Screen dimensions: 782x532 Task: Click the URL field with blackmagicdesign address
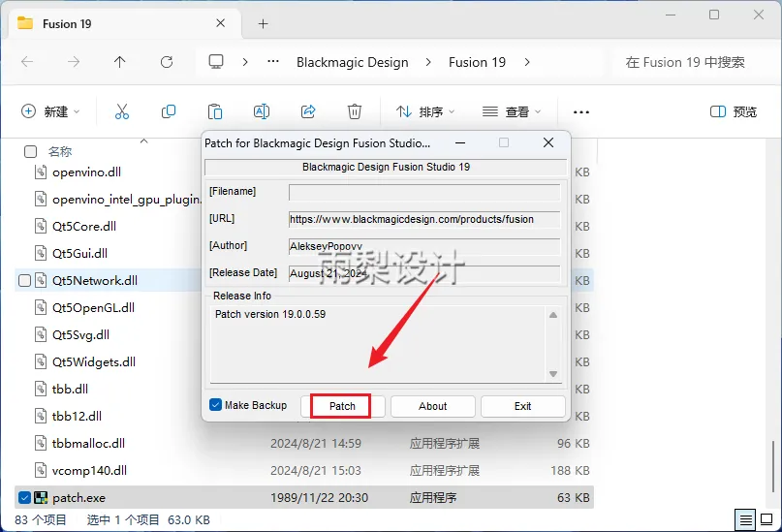424,219
